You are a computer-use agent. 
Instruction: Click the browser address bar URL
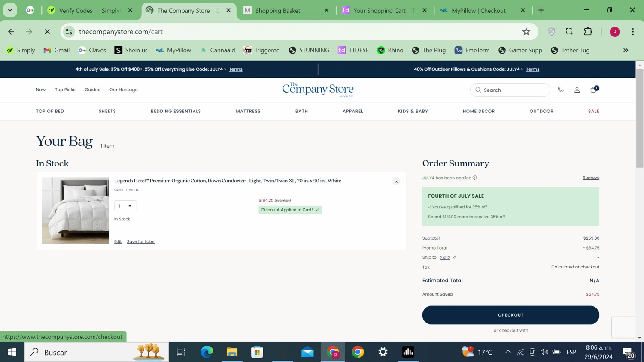(x=121, y=32)
